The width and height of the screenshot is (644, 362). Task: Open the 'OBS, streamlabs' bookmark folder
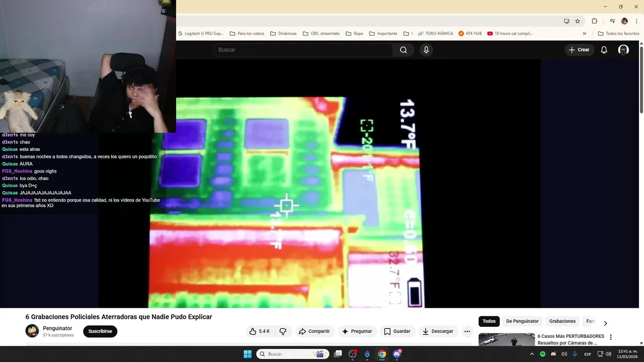[x=321, y=34]
